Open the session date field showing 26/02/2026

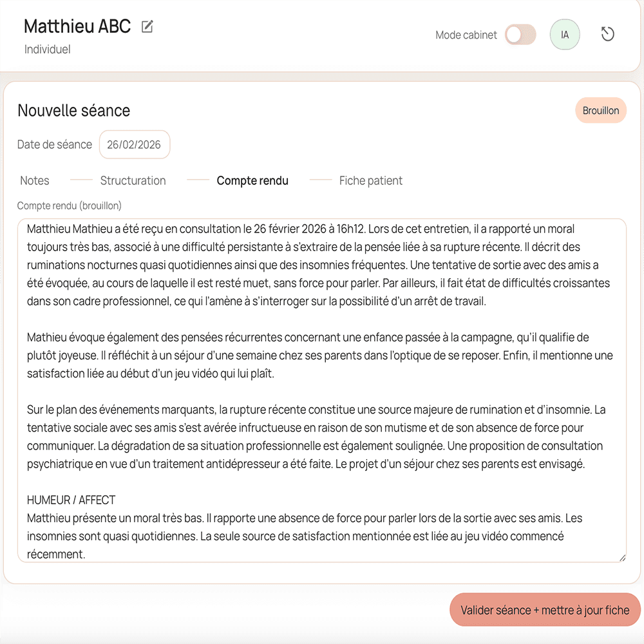coord(135,145)
